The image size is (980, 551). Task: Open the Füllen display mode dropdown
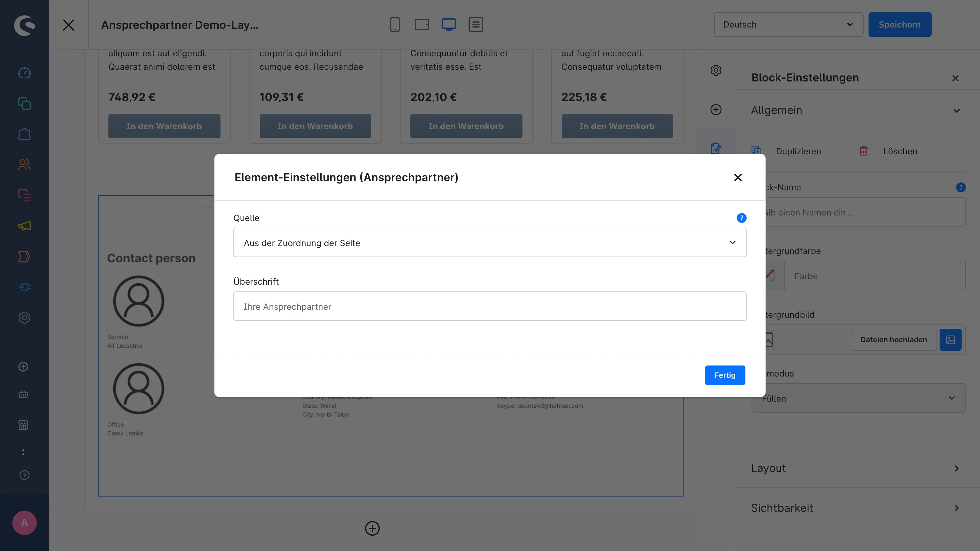pos(858,398)
